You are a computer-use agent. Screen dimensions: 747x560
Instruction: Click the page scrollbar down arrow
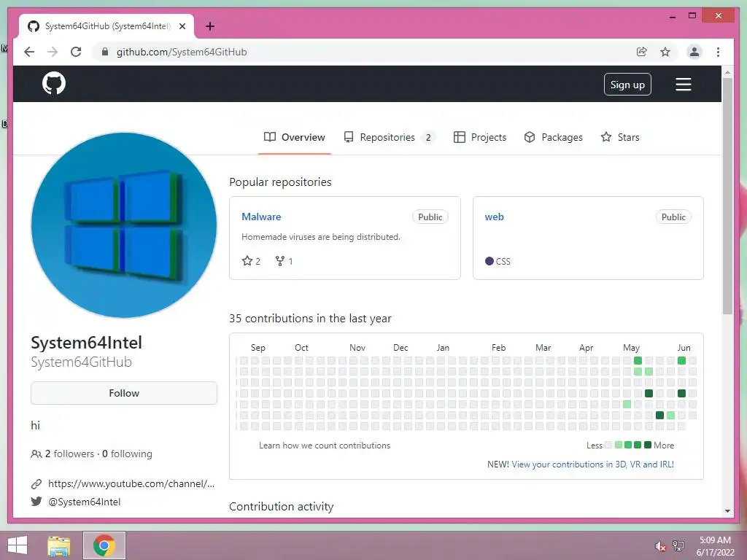coord(727,511)
